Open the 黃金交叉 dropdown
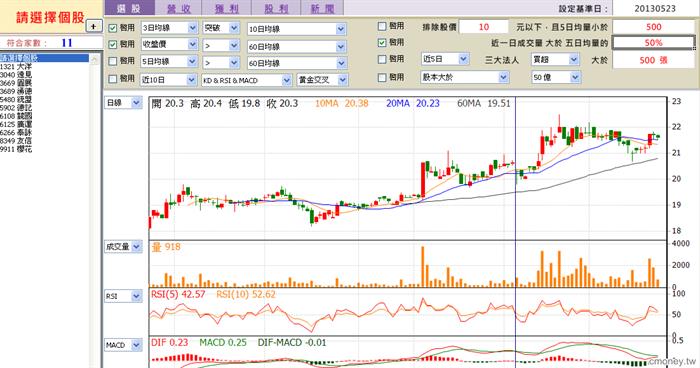Viewport: 700px width, 368px height. pyautogui.click(x=322, y=80)
